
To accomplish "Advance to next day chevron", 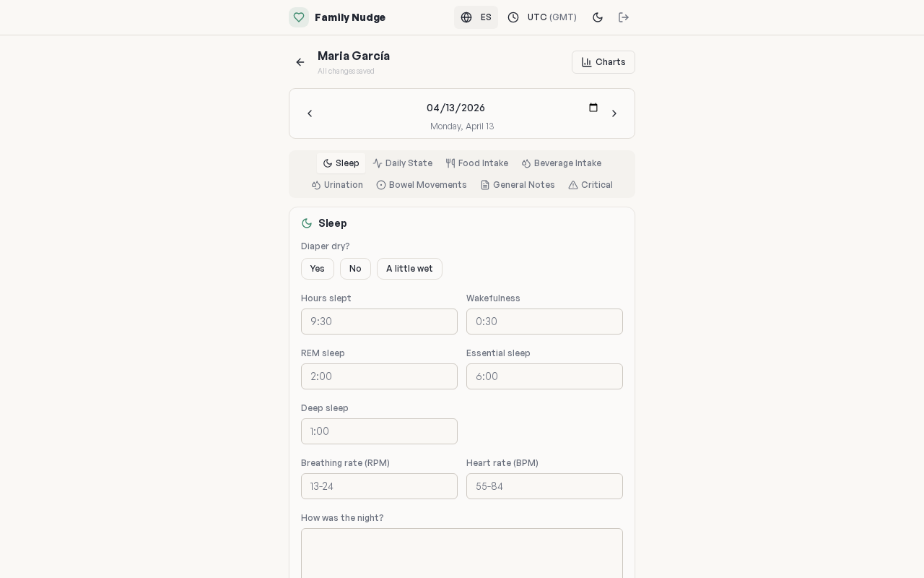I will [614, 113].
